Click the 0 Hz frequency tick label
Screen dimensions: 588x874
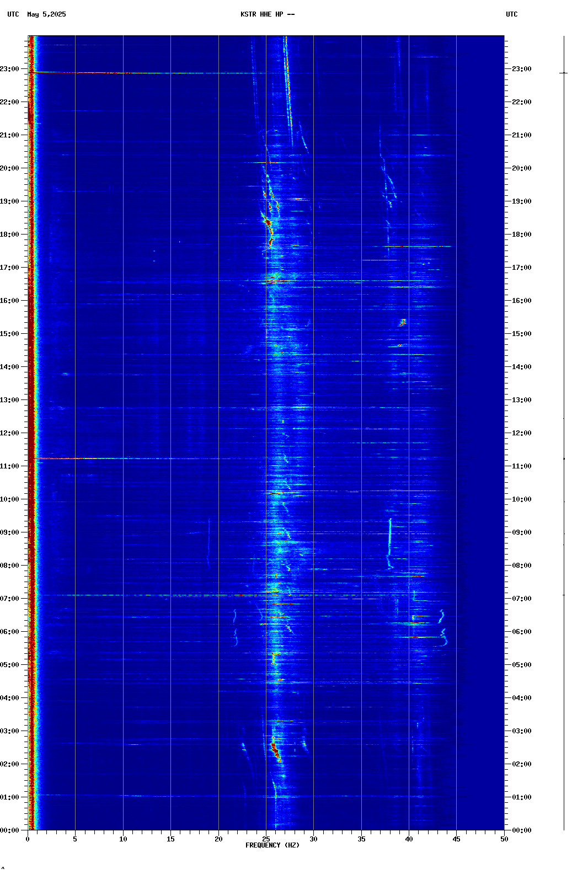point(28,839)
